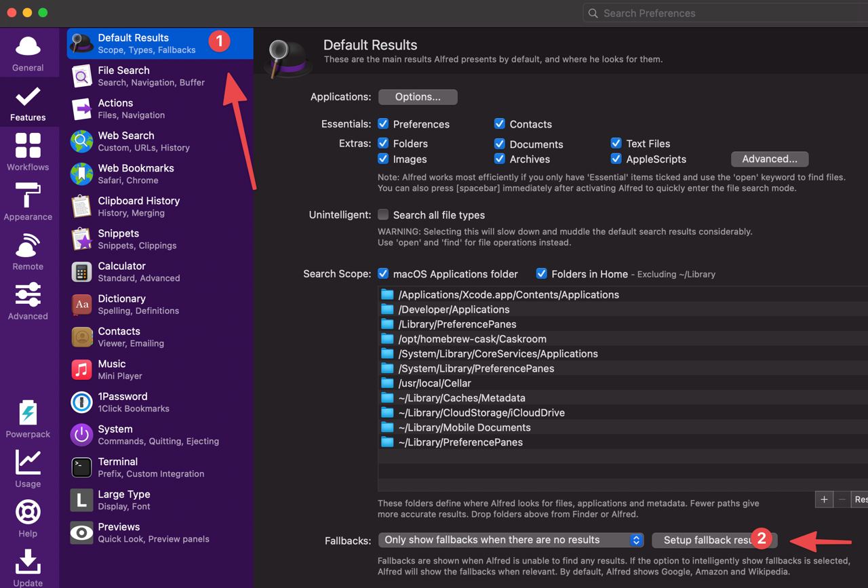Screen dimensions: 868x588
Task: Toggle the AppleScripts checkbox
Action: tap(616, 159)
